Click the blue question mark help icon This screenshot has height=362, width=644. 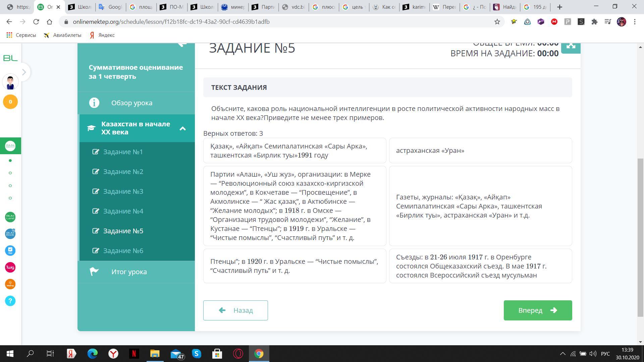pos(10,301)
